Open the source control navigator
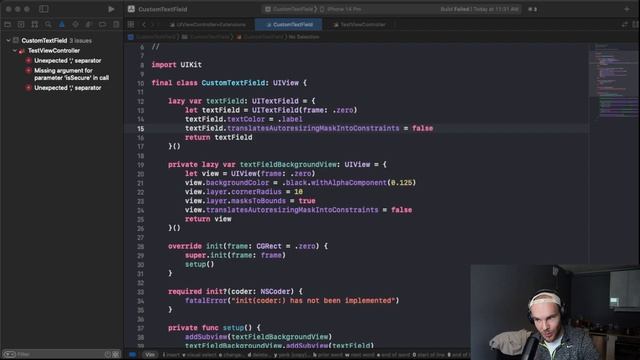 [x=21, y=24]
